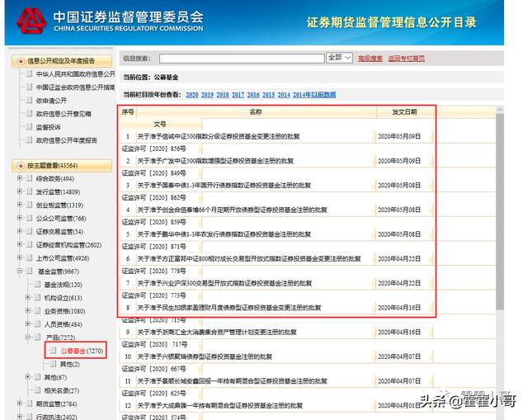Expand the 发行监管(14809) tree node

click(20, 191)
